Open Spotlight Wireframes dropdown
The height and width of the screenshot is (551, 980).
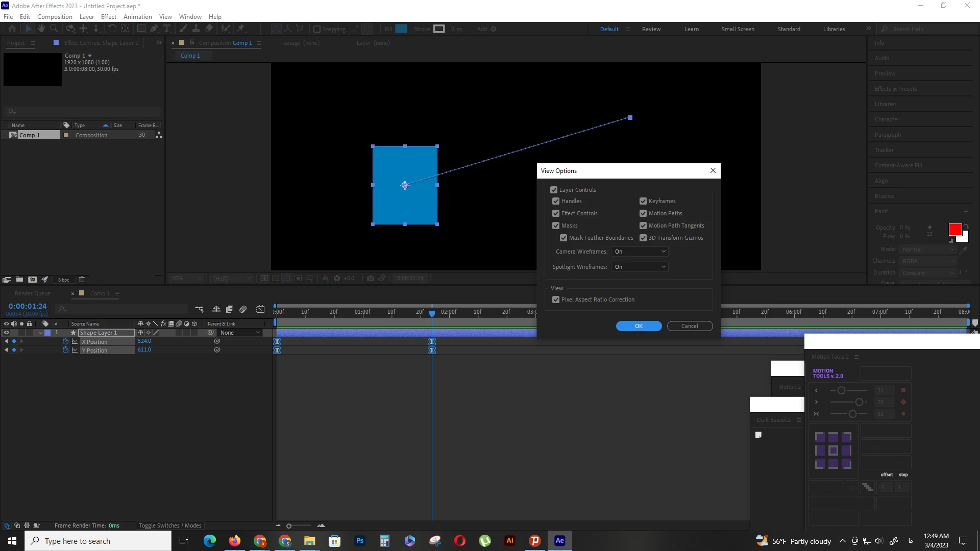(640, 267)
